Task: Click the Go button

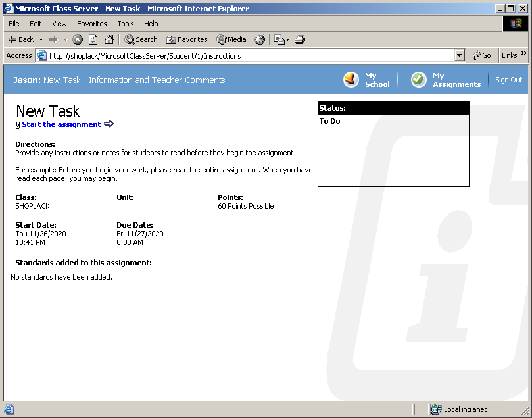Action: click(482, 55)
